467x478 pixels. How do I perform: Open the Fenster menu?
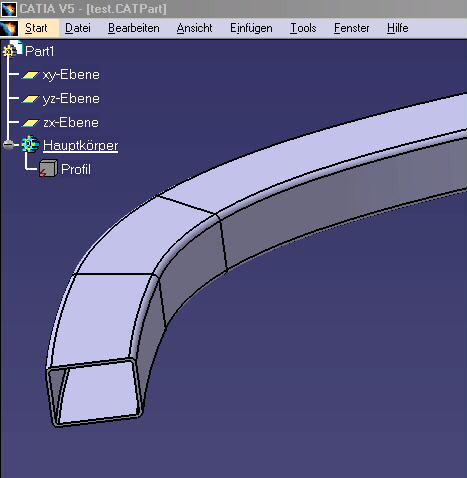tap(352, 28)
